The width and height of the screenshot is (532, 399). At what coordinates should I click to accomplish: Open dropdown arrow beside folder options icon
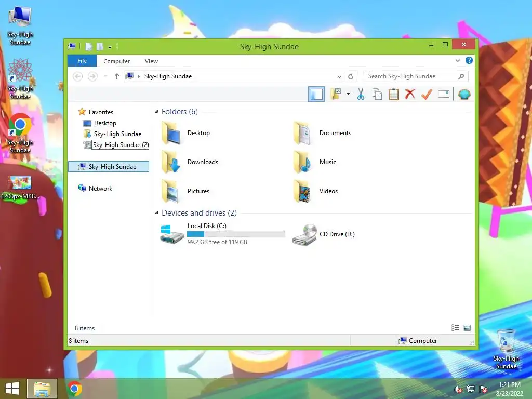click(x=349, y=94)
